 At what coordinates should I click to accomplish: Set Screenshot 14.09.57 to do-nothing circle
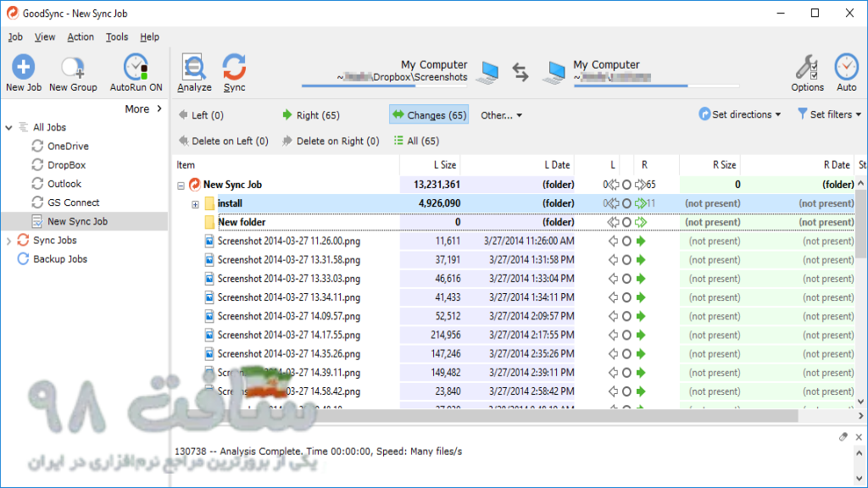(x=626, y=317)
